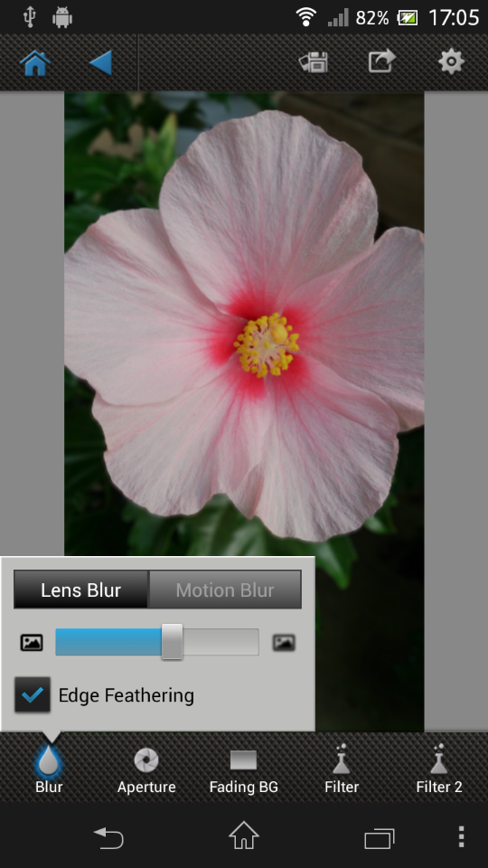Click the blur strength slider handle
This screenshot has height=868, width=488.
172,642
